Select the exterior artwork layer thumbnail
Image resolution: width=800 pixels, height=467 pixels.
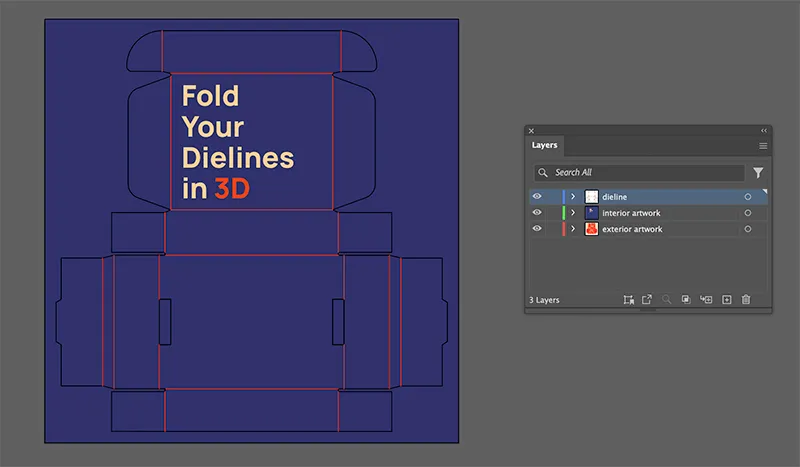[x=591, y=229]
